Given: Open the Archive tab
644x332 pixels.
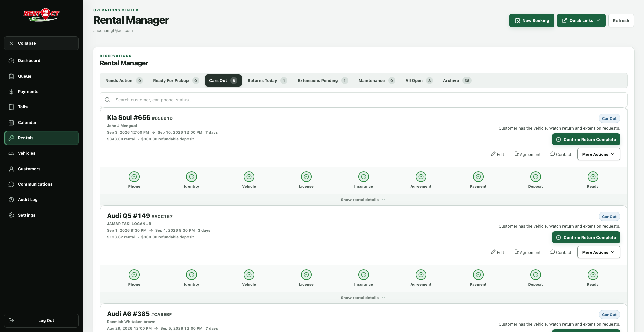Looking at the screenshot, I should pyautogui.click(x=457, y=81).
